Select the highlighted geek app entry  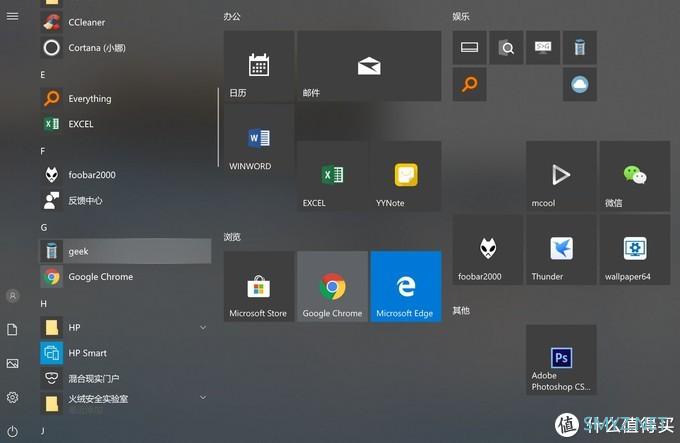coord(126,251)
